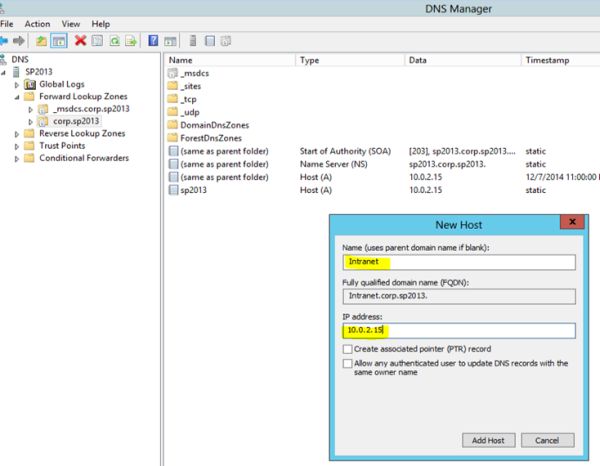Click the Forward arrow toolbar icon
600x466 pixels.
[x=19, y=41]
